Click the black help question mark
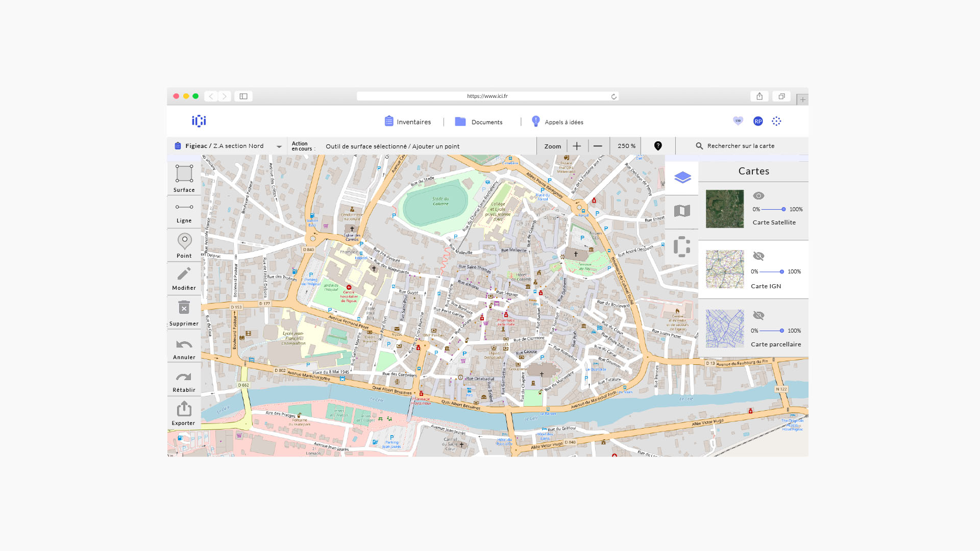 658,146
